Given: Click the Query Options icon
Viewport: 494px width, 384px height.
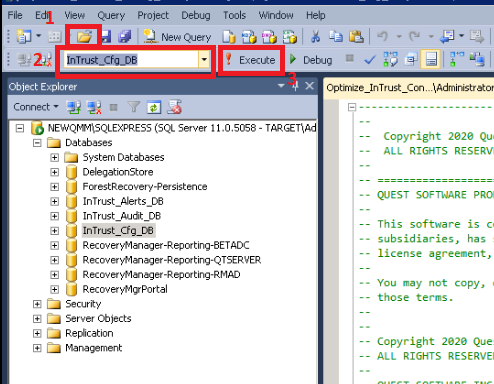Looking at the screenshot, I should (411, 60).
